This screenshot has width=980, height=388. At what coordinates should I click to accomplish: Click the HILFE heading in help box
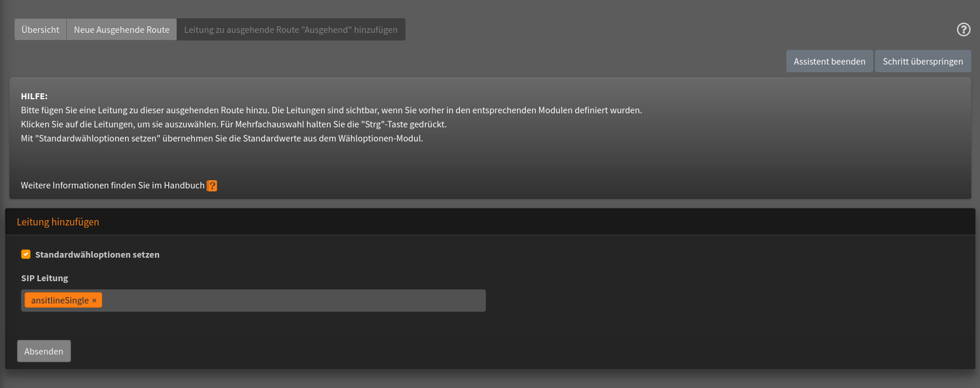click(34, 96)
